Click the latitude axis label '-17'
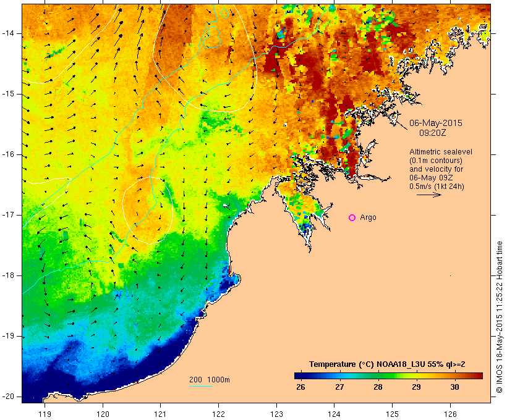The height and width of the screenshot is (420, 507). coord(8,215)
